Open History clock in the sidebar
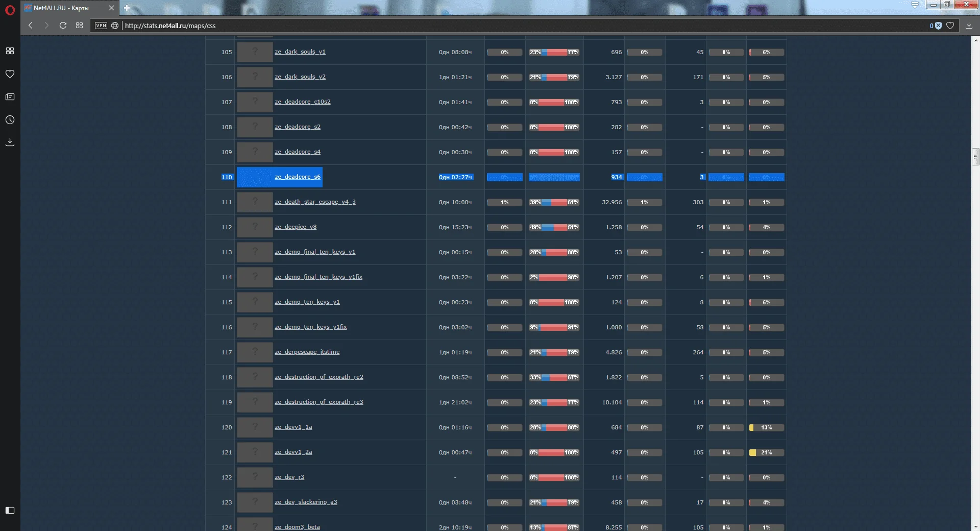The width and height of the screenshot is (980, 531). [10, 120]
